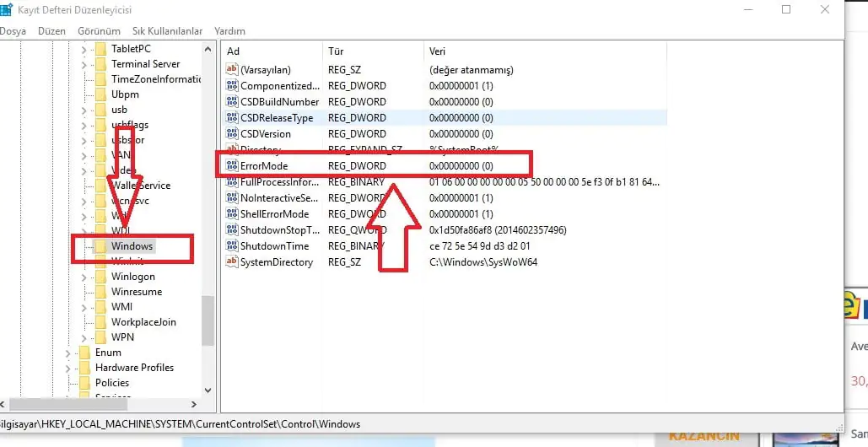Open the Yardım menu
868x447 pixels.
tap(229, 31)
